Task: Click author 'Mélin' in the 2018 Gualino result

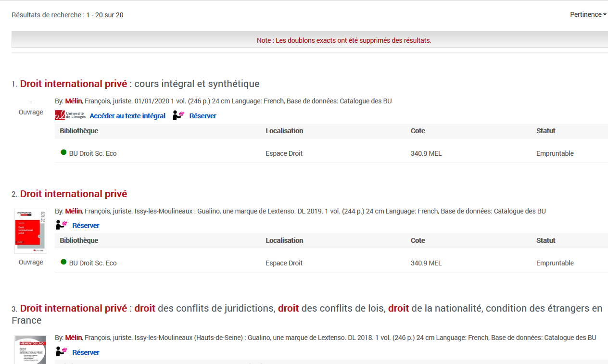Action: pyautogui.click(x=74, y=338)
